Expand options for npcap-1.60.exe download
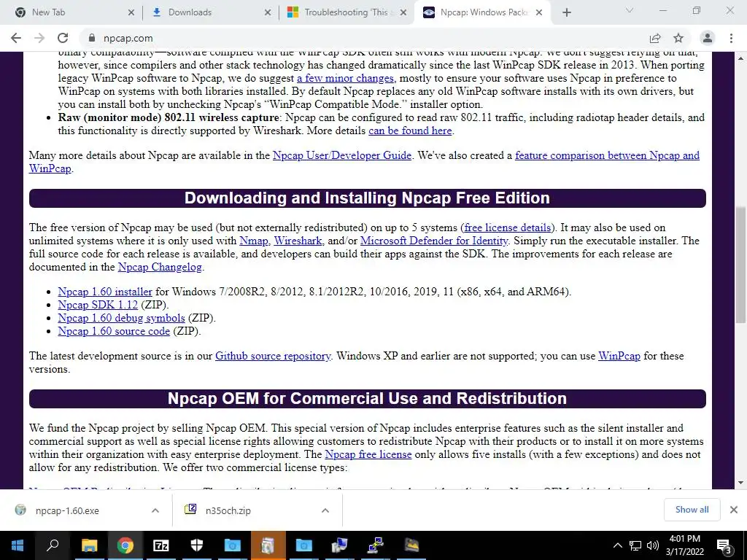747x560 pixels. point(155,510)
